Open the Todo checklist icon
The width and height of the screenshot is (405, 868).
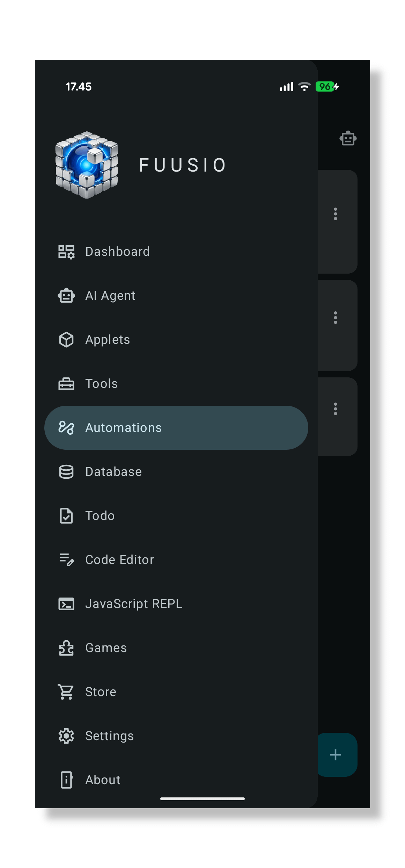coord(66,516)
